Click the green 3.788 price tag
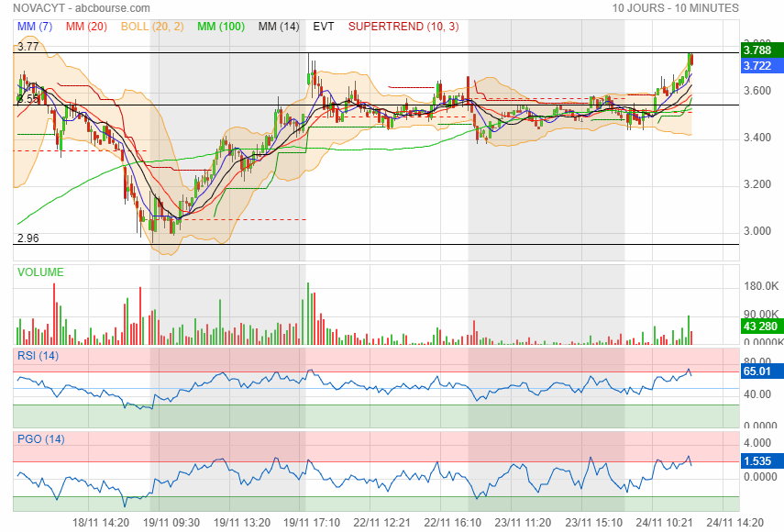The width and height of the screenshot is (784, 532). [761, 50]
